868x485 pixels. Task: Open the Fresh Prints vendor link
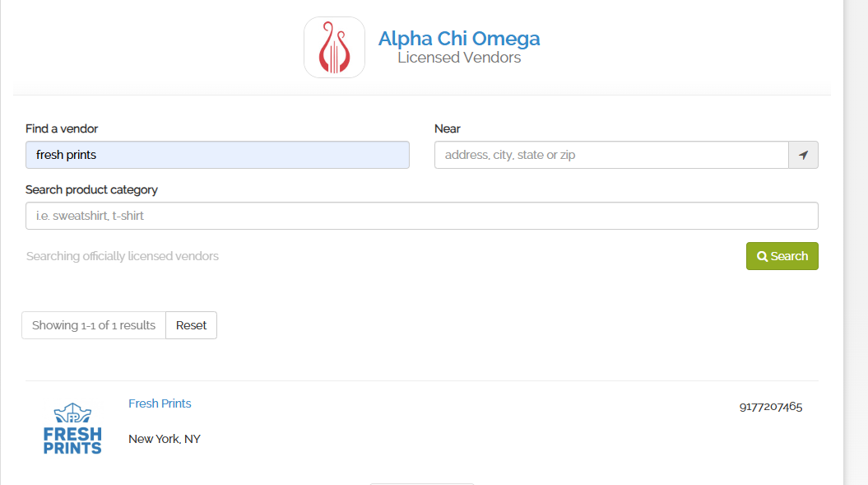(160, 403)
